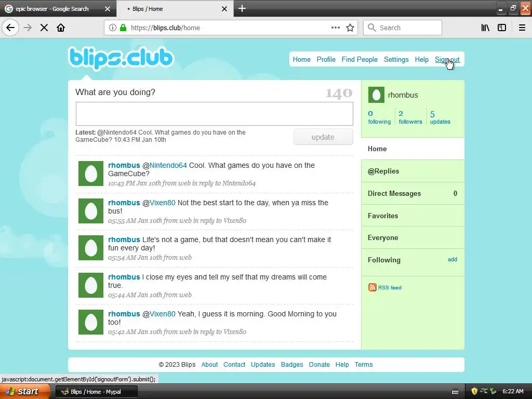Open the RSS feed icon
Screen dimensions: 532x399
click(x=372, y=287)
